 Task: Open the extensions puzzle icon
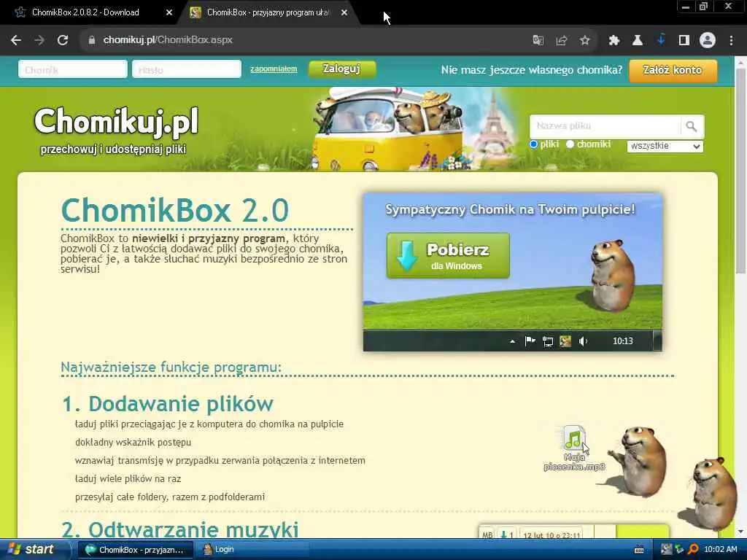pyautogui.click(x=614, y=41)
